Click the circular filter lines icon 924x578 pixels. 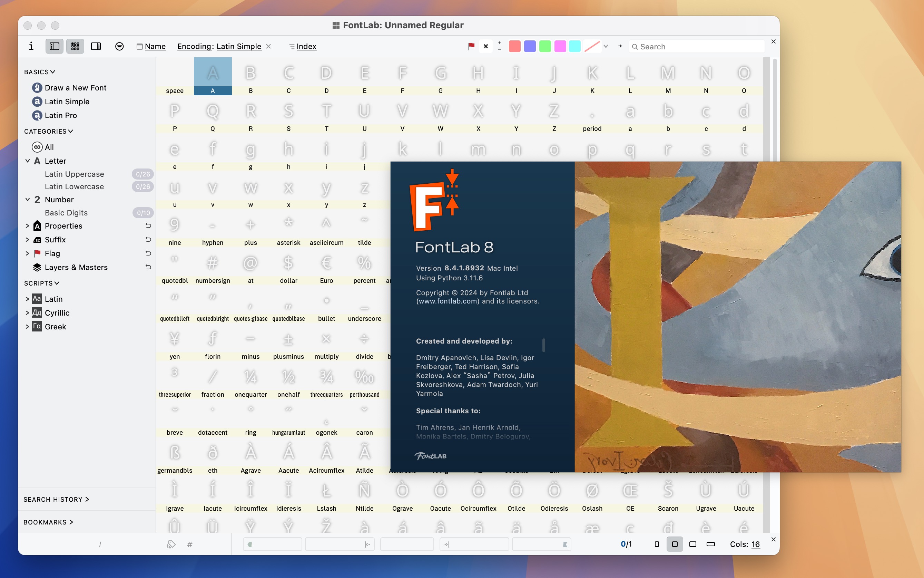click(x=119, y=46)
